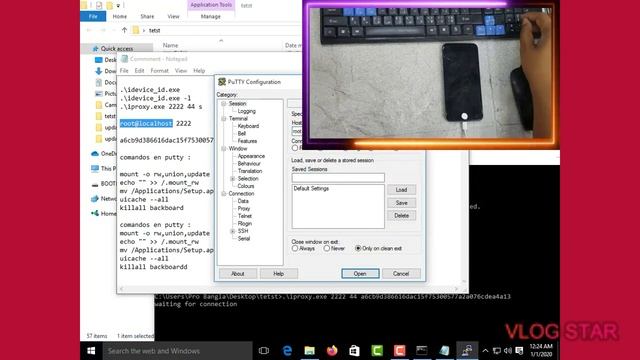640x360 pixels.
Task: Show hidden system tray icons
Action: [x=485, y=350]
